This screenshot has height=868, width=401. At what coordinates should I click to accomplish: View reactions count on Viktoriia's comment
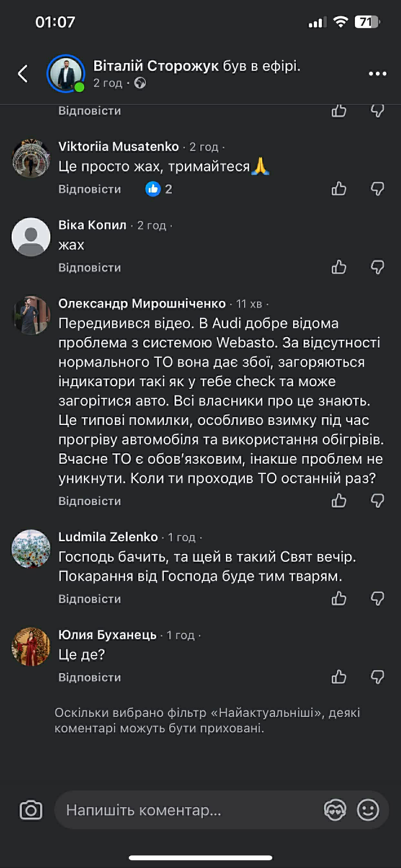point(159,189)
